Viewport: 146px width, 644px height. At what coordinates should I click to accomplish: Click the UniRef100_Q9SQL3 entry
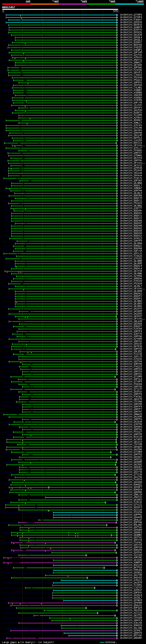tap(131, 40)
